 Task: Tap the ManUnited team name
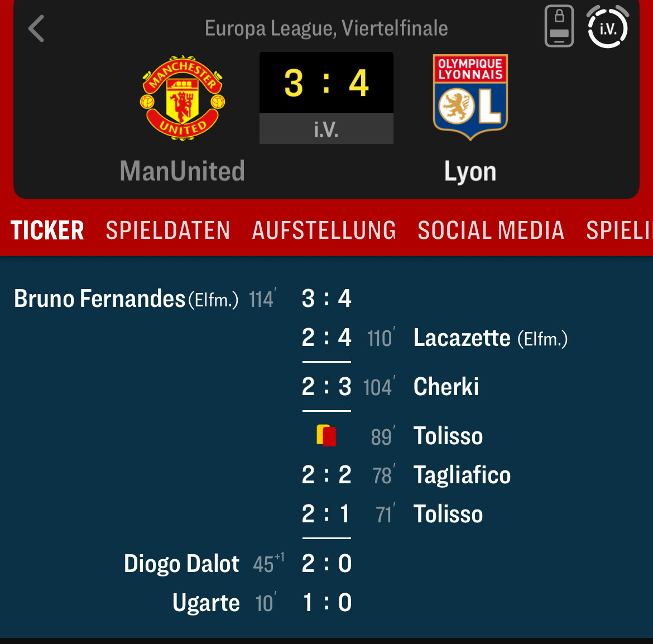point(183,171)
